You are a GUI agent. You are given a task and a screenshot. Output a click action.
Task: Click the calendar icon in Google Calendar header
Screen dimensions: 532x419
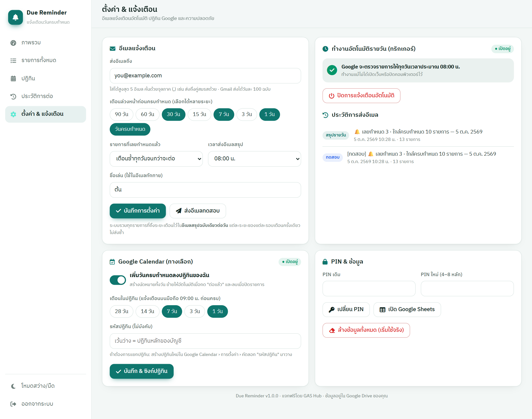pyautogui.click(x=112, y=262)
